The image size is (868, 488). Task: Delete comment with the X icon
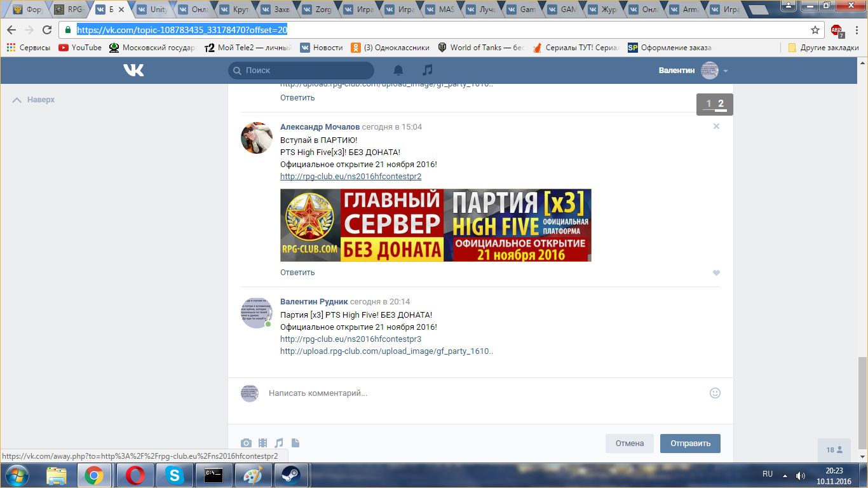click(716, 126)
